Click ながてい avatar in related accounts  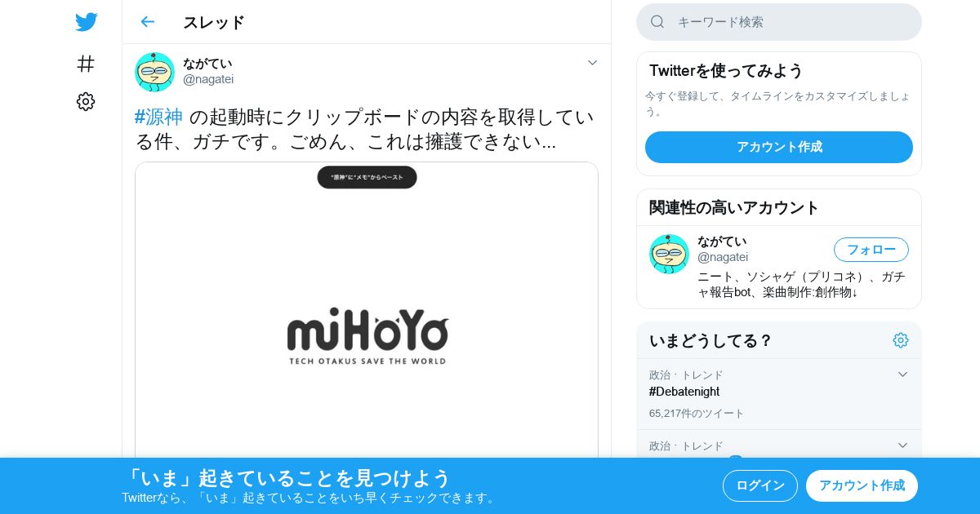coord(669,254)
